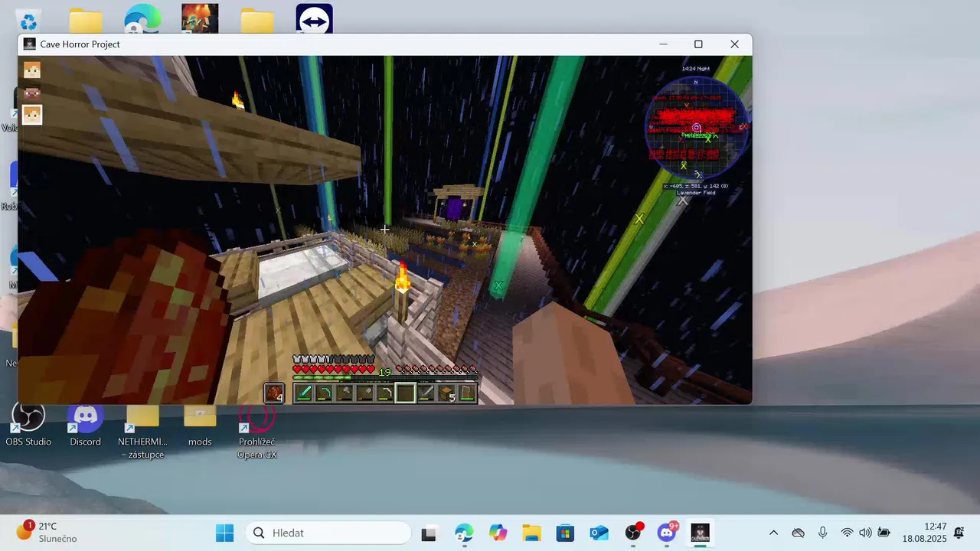980x551 pixels.
Task: Open the desktop folder next to Recycle Bin
Action: [86, 20]
